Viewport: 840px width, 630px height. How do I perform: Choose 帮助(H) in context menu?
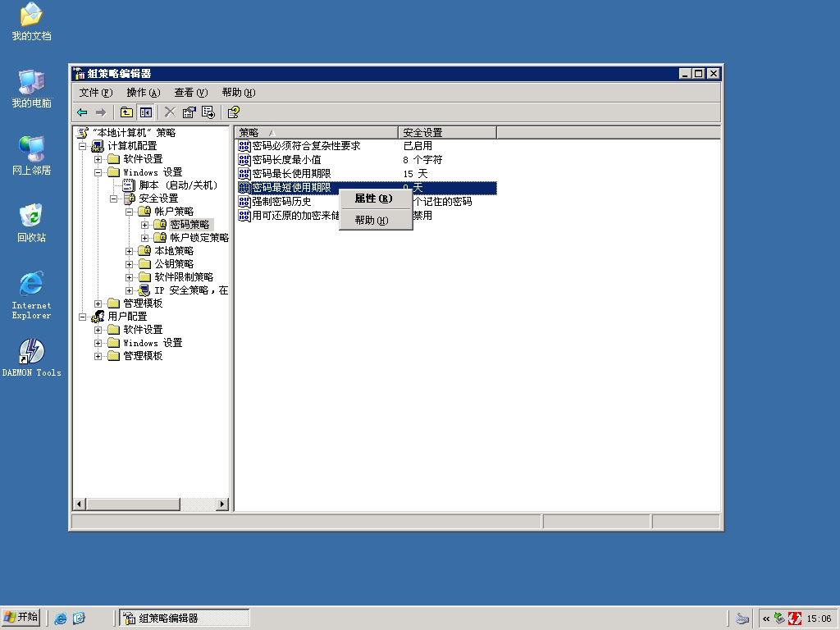tap(376, 220)
